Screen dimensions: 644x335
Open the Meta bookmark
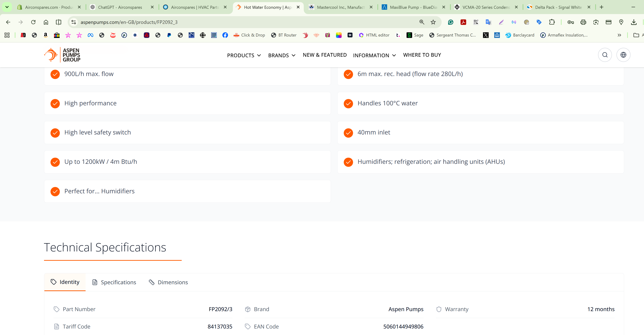[x=90, y=35]
